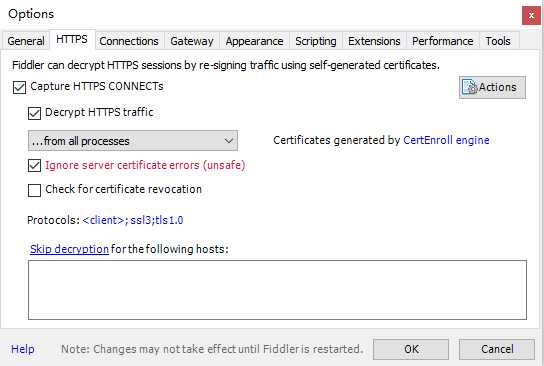Open the Scripting tab
The image size is (544, 366).
pyautogui.click(x=316, y=41)
